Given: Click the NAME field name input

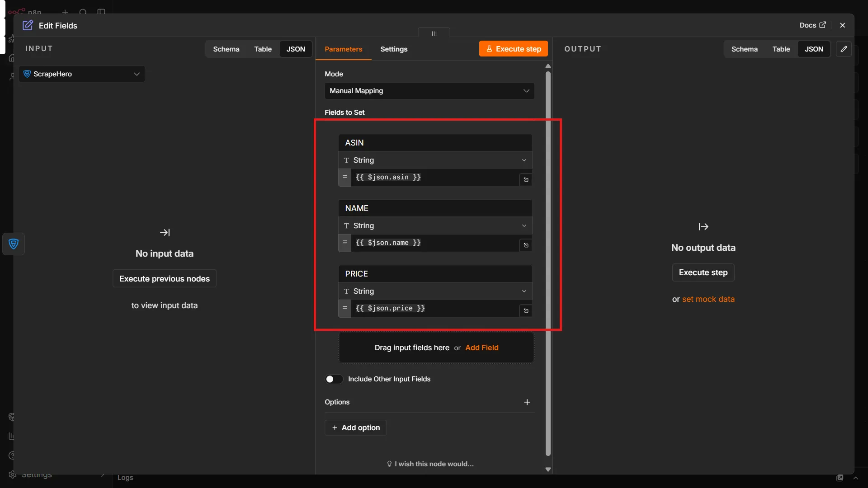Looking at the screenshot, I should [435, 208].
